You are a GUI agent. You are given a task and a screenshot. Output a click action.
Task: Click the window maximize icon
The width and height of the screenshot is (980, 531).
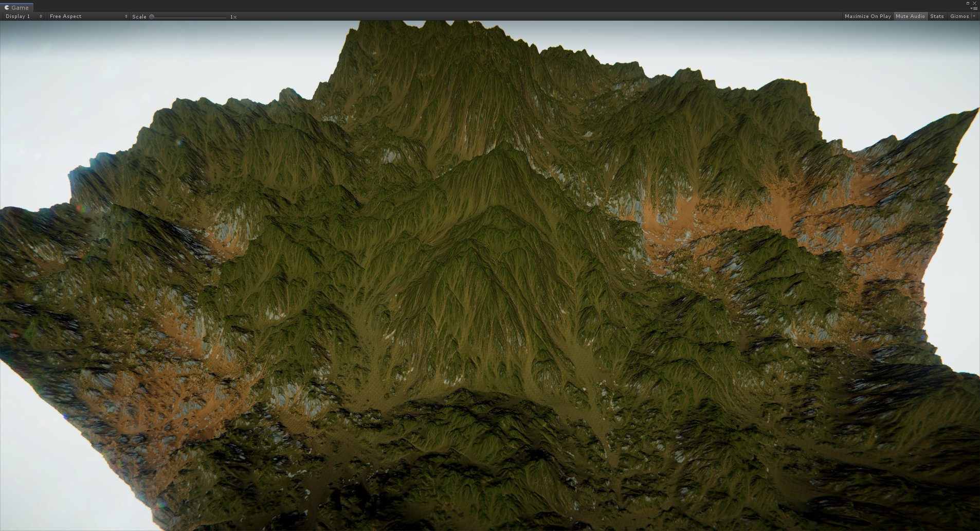tap(968, 3)
